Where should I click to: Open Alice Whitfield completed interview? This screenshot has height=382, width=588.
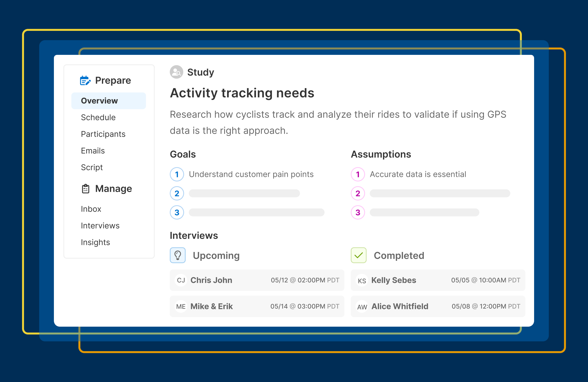438,306
